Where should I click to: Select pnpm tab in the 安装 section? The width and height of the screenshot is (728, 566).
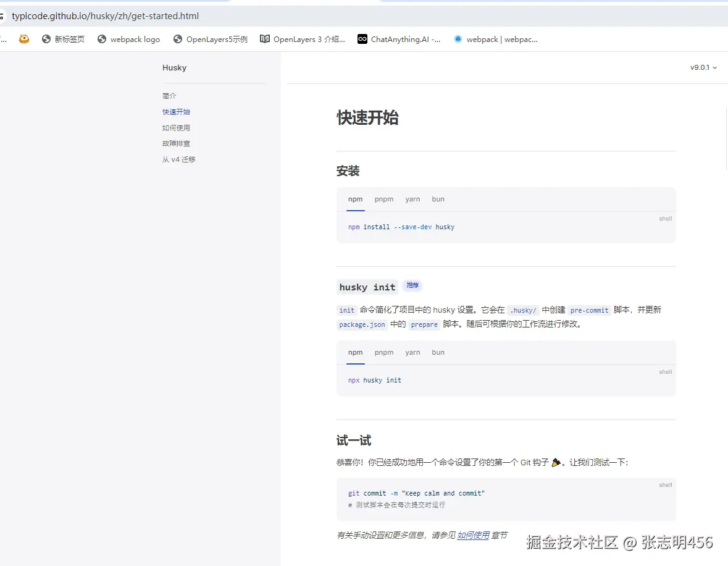point(384,199)
